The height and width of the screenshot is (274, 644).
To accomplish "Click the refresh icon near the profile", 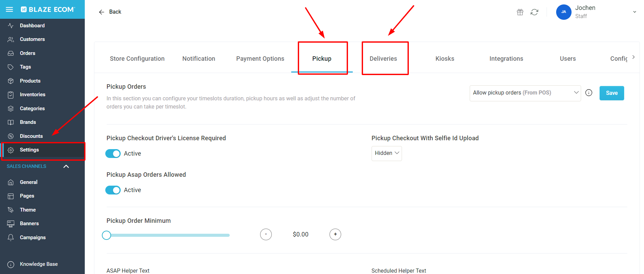I will coord(535,12).
